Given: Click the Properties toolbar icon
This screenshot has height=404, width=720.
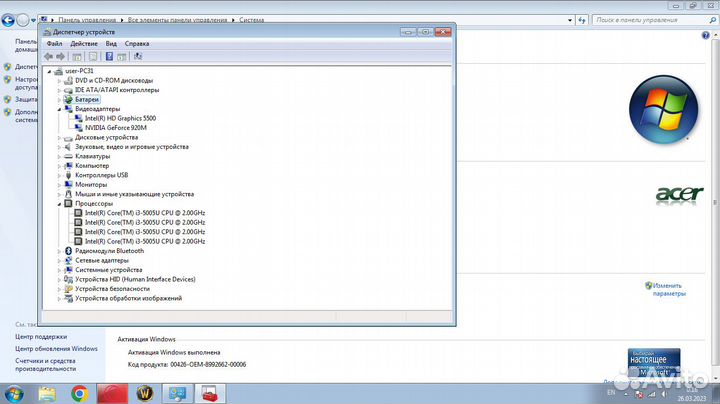Looking at the screenshot, I should pyautogui.click(x=93, y=56).
